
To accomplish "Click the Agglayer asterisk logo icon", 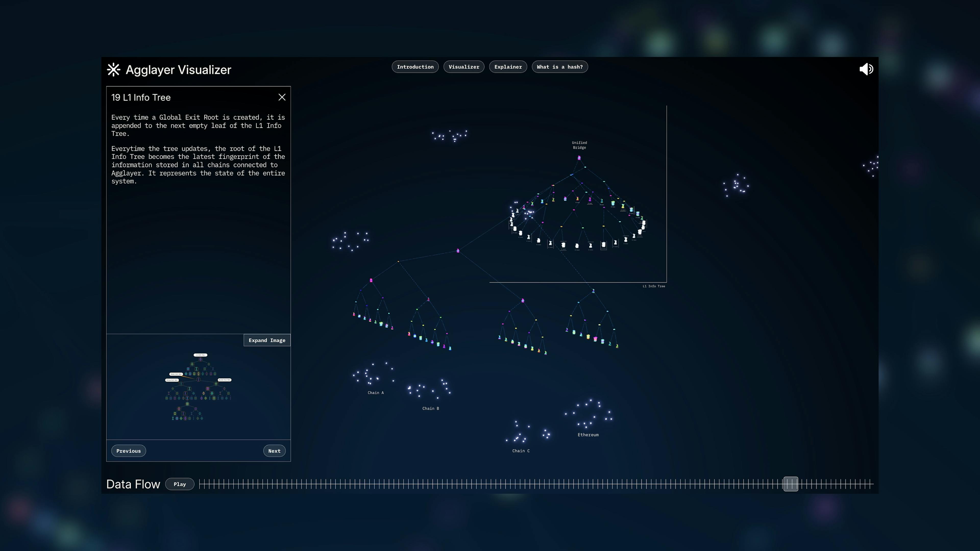I will tap(113, 70).
